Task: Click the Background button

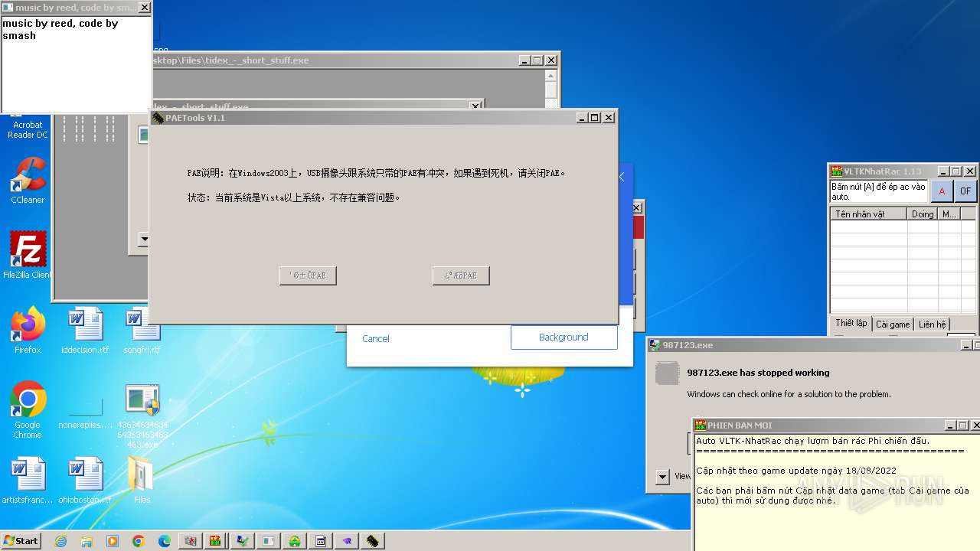Action: point(563,337)
